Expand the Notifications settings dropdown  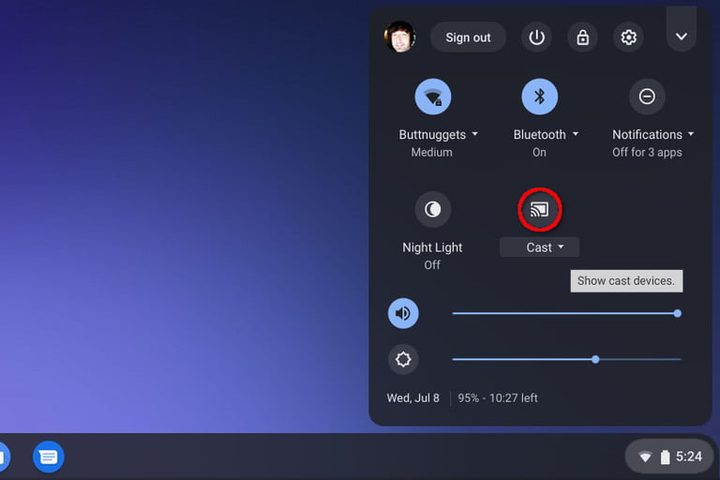(x=653, y=135)
